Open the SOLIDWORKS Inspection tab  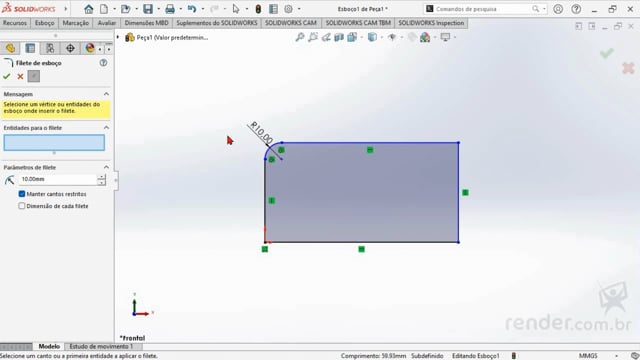tap(431, 23)
